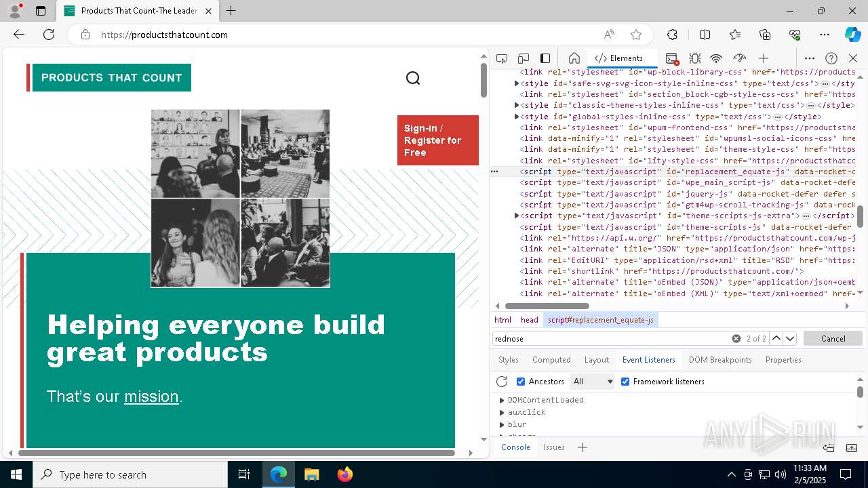
Task: Open the actions ellipsis for selected node
Action: tap(494, 171)
